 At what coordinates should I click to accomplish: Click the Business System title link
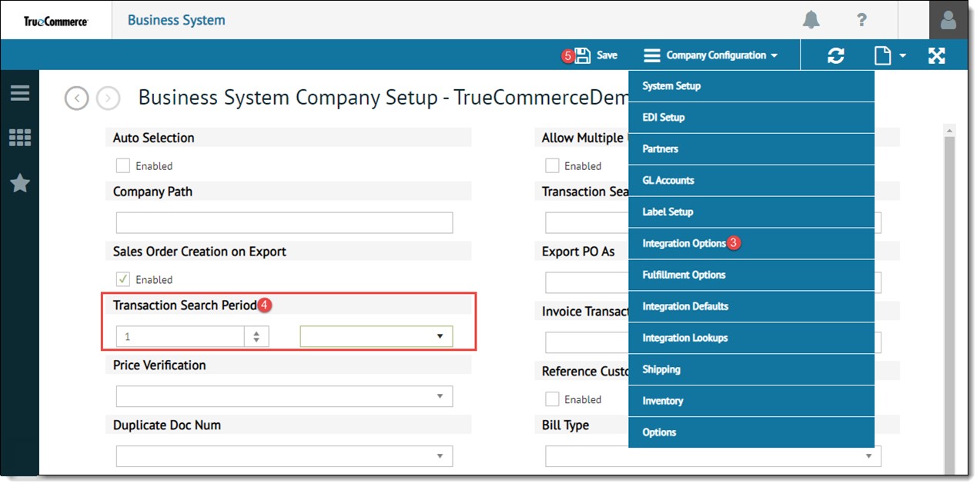tap(176, 20)
